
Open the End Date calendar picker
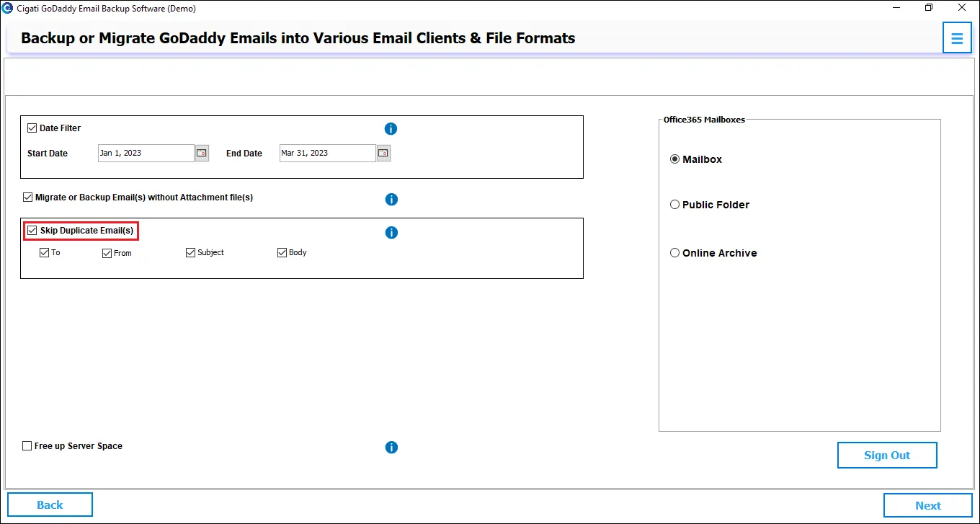click(x=383, y=153)
